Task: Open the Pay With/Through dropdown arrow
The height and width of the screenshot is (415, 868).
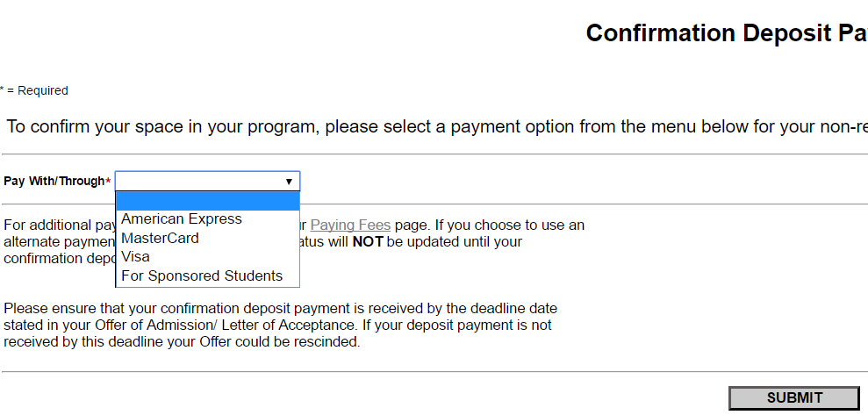Action: pyautogui.click(x=289, y=182)
